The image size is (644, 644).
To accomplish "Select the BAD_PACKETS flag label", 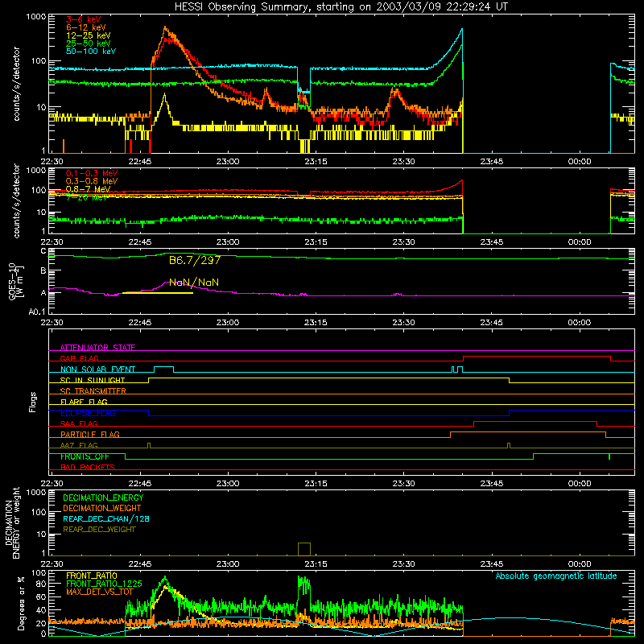I will (88, 467).
